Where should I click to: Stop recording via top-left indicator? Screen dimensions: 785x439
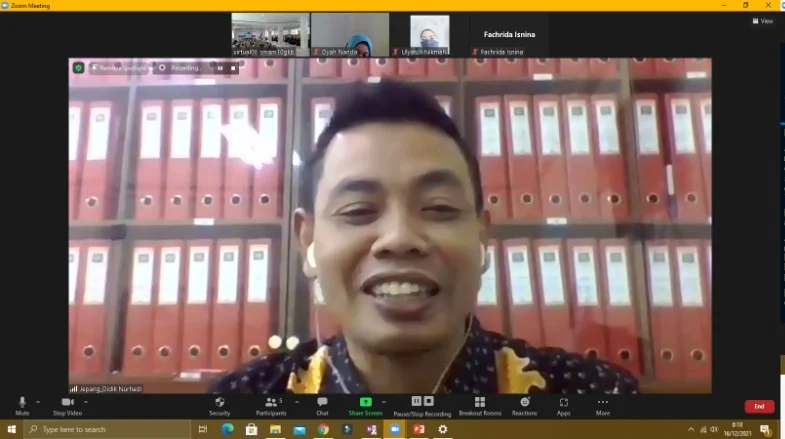pos(233,68)
